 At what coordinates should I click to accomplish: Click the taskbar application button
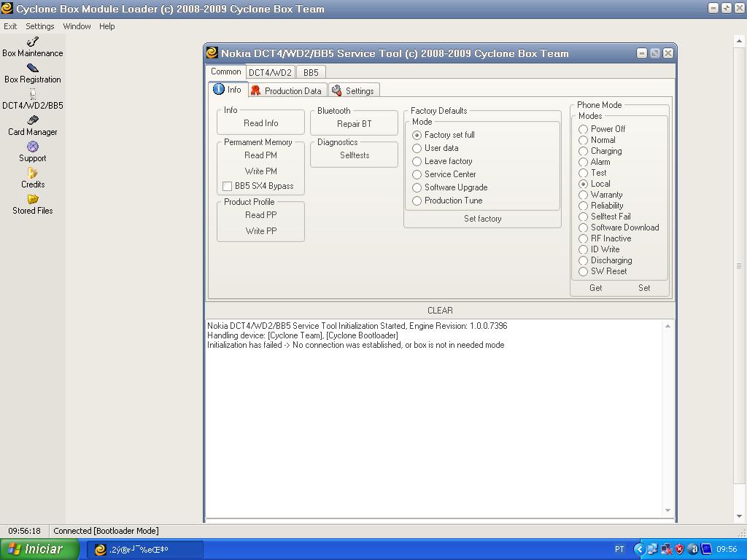tap(145, 550)
